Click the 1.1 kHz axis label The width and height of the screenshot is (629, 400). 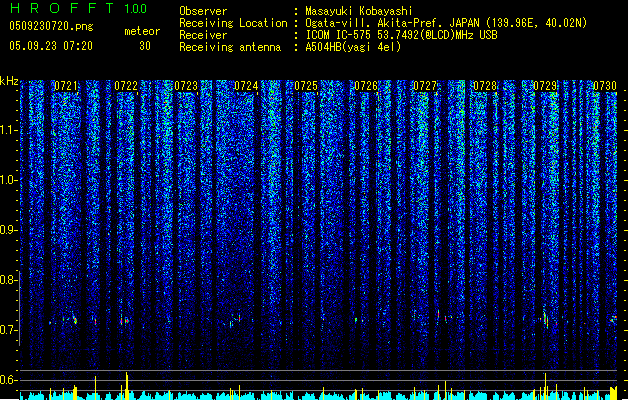click(x=9, y=130)
